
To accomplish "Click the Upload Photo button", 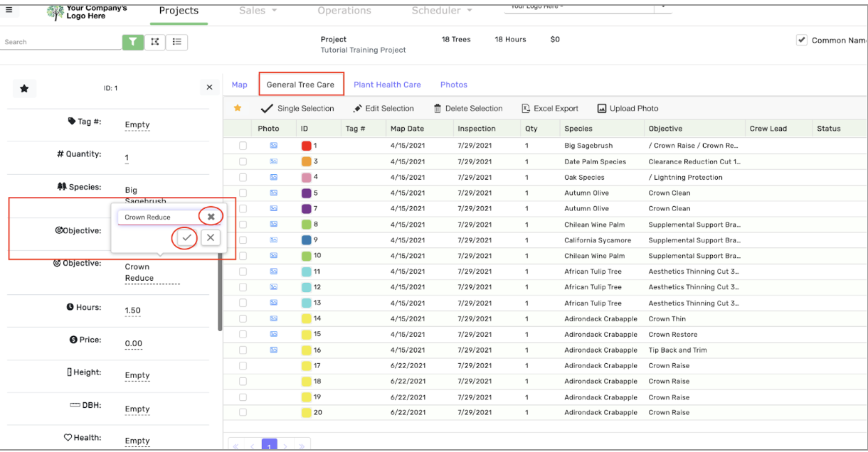I will coord(628,109).
